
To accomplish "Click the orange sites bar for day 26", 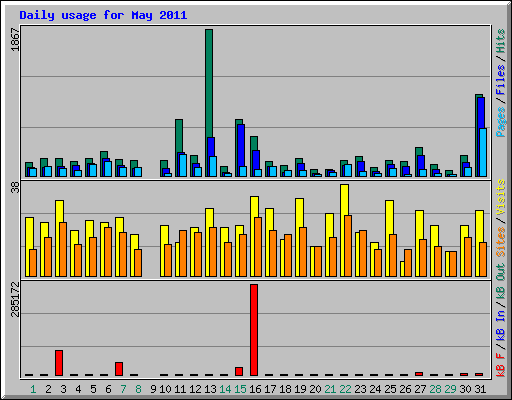I will tap(408, 263).
